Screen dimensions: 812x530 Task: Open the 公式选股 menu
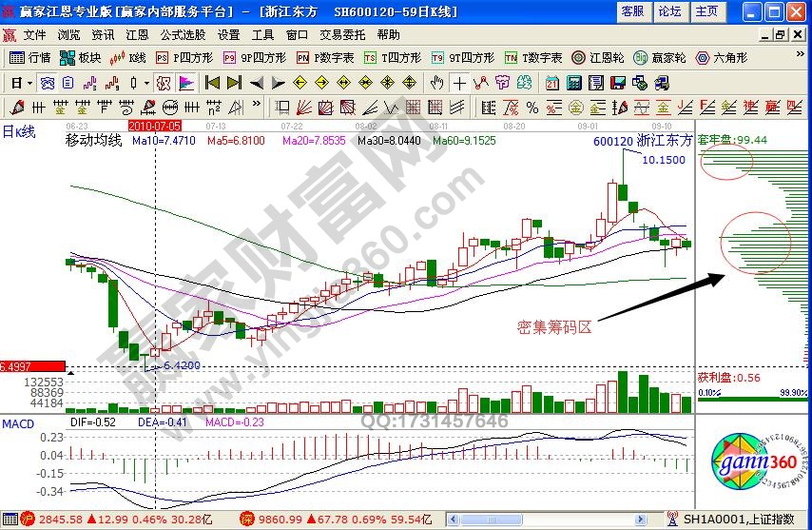click(x=183, y=34)
